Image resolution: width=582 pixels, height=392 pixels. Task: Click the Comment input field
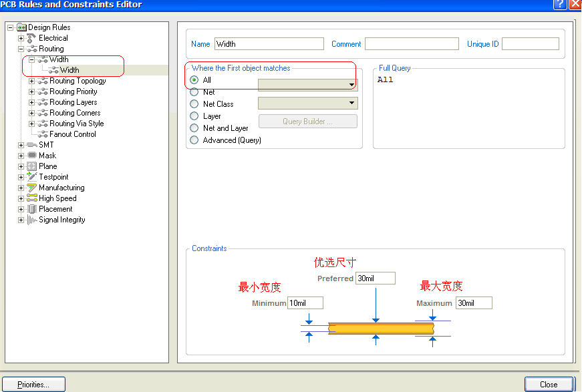(412, 44)
